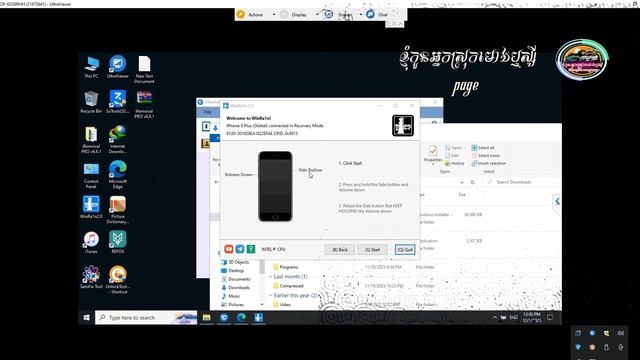Click the Quit button in WinRa1n

(405, 249)
